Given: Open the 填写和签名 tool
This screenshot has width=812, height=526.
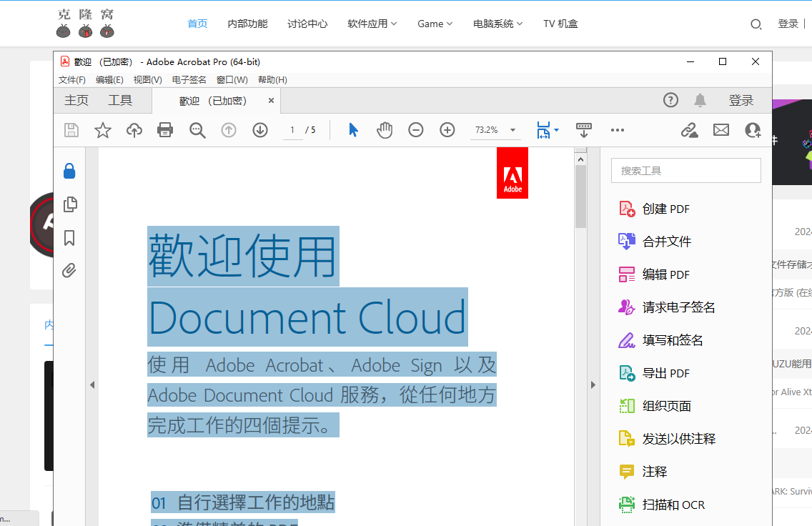Looking at the screenshot, I should 660,340.
